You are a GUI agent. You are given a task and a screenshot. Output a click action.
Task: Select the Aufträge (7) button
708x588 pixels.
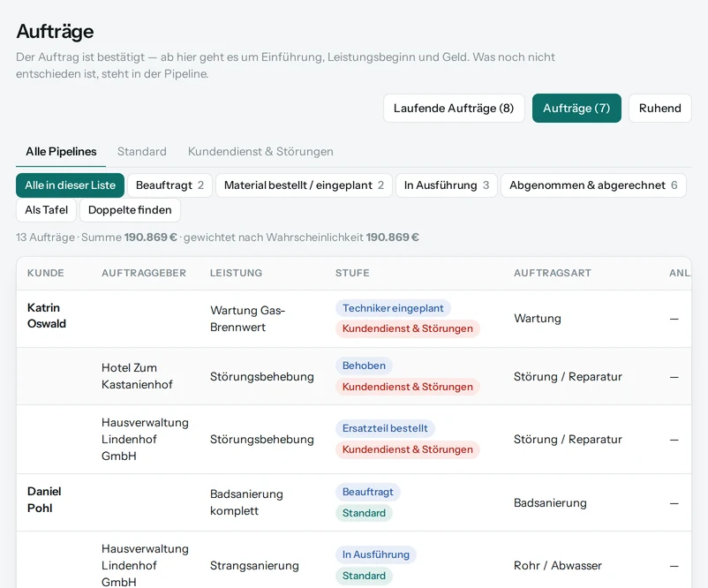click(576, 109)
